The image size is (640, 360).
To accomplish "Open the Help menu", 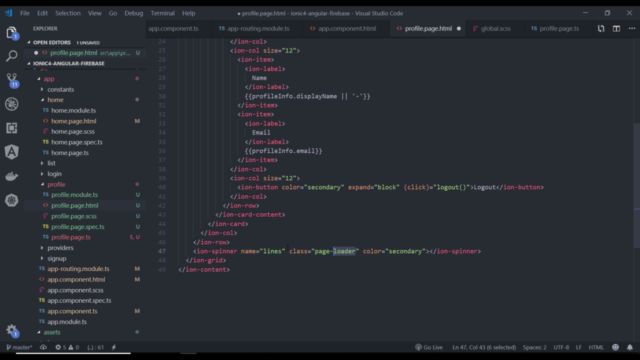I will coord(189,13).
